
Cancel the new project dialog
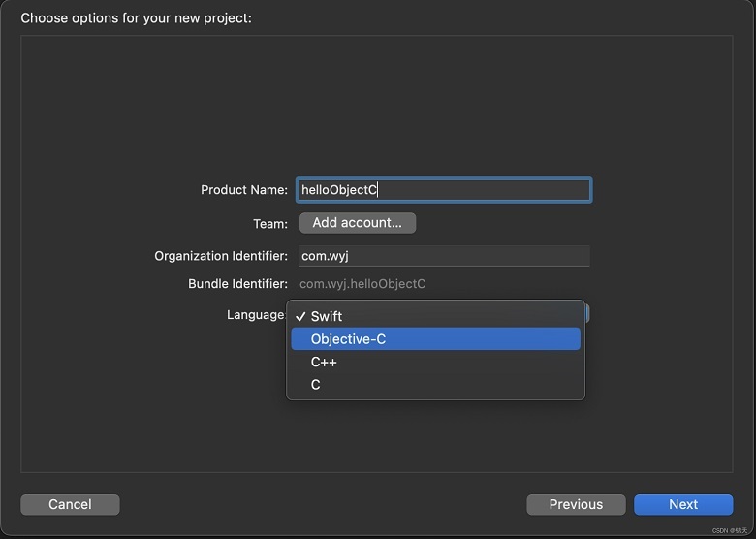pos(70,504)
